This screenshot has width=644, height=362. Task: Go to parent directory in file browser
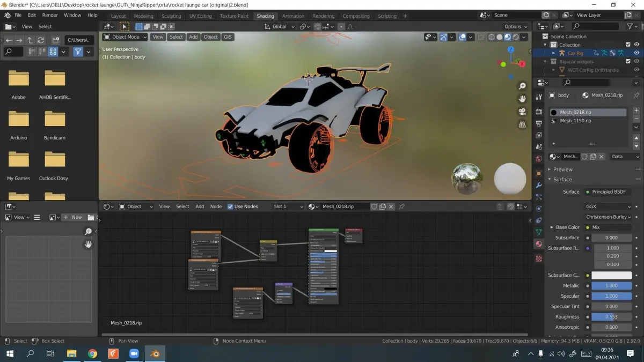pos(30,40)
